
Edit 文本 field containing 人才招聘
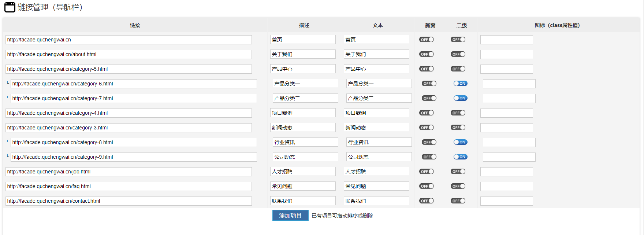pos(376,172)
